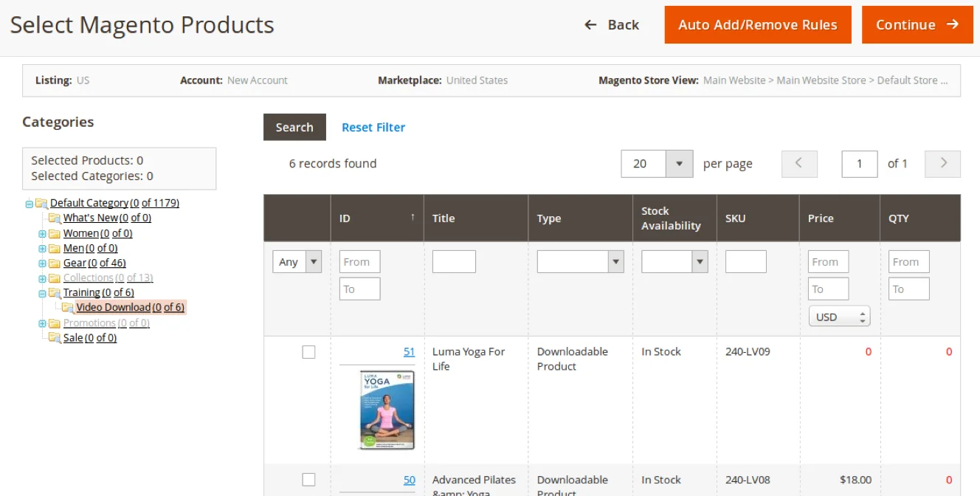Click the arrow on the Continue button
Viewport: 980px width, 496px height.
[x=953, y=24]
